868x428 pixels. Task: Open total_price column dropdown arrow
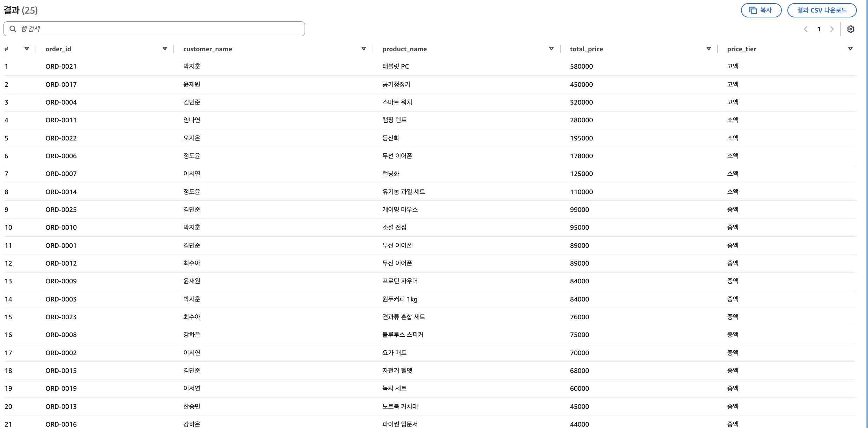click(x=709, y=49)
